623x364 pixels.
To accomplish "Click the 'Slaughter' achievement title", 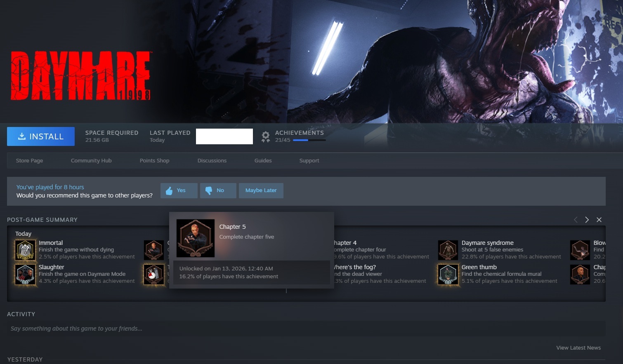I will tap(52, 267).
